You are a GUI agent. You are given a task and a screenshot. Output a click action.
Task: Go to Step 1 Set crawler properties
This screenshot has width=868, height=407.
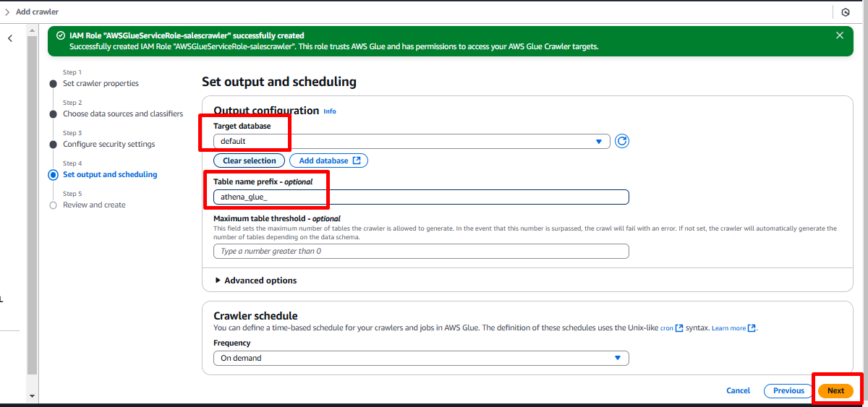coord(101,83)
